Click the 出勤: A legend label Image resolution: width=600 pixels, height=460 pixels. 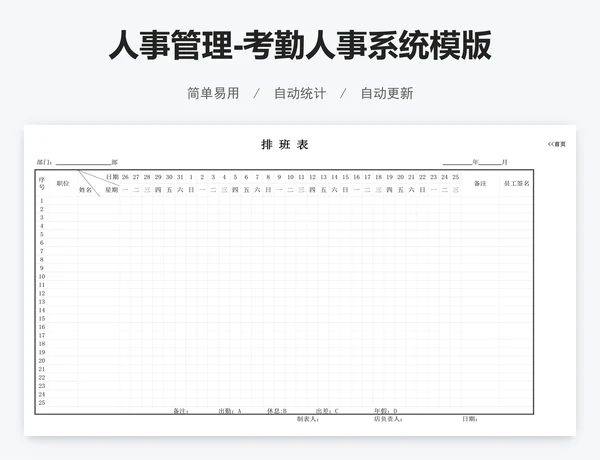click(x=230, y=411)
